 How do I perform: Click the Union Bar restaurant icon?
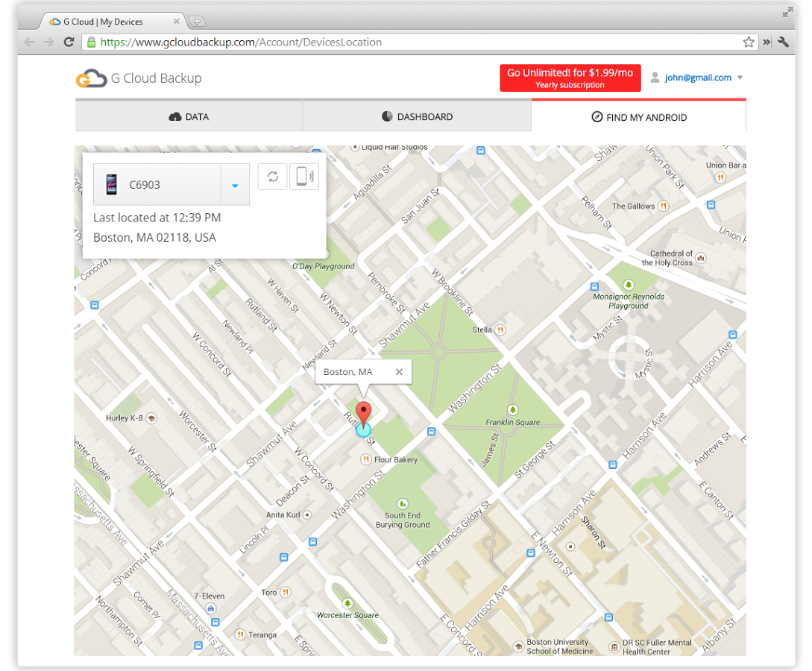(720, 177)
